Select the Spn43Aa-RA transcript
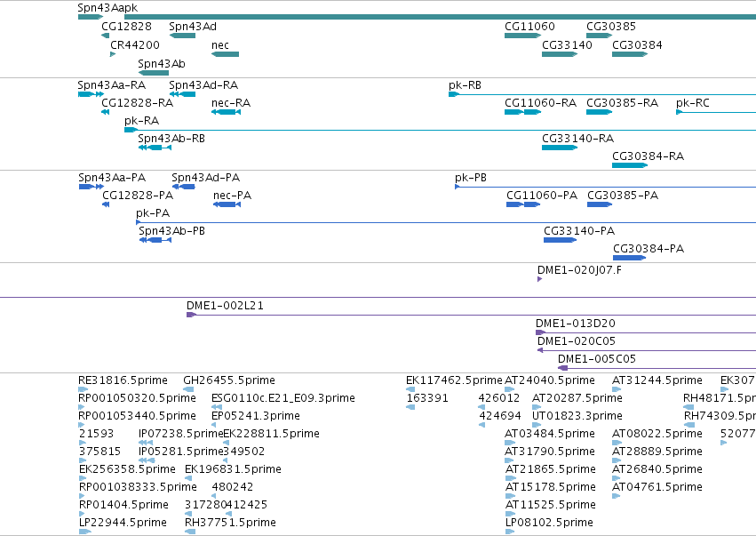756x536 pixels. [91, 94]
